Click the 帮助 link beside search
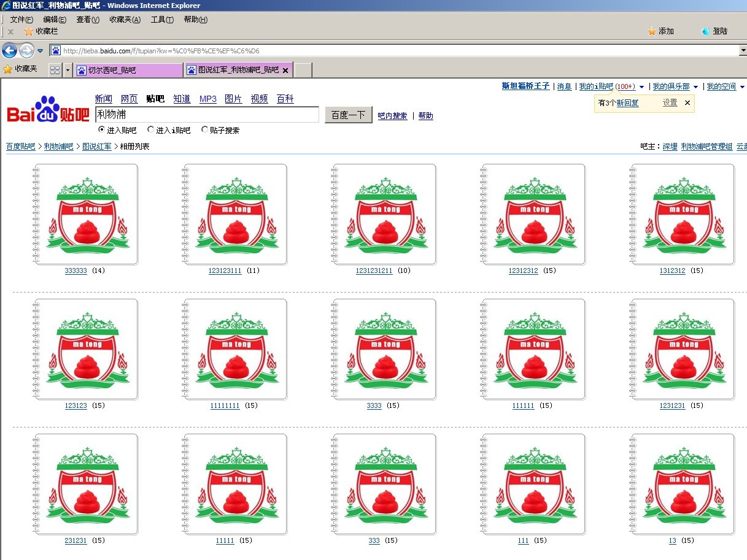 426,116
